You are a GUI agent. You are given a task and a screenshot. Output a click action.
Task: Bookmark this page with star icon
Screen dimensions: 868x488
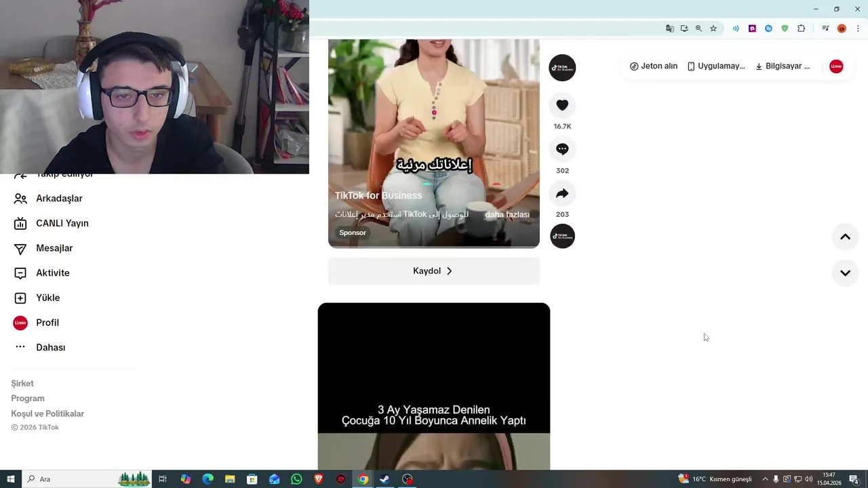click(713, 28)
